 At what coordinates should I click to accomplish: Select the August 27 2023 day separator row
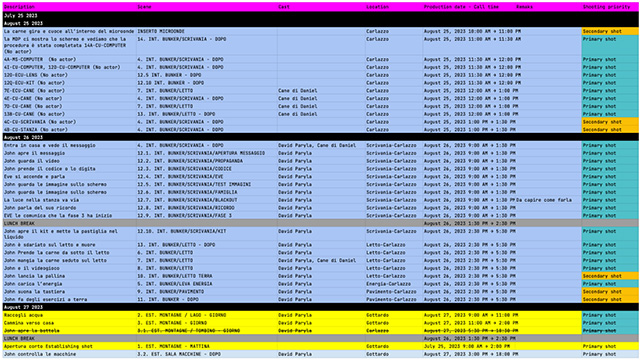320,307
